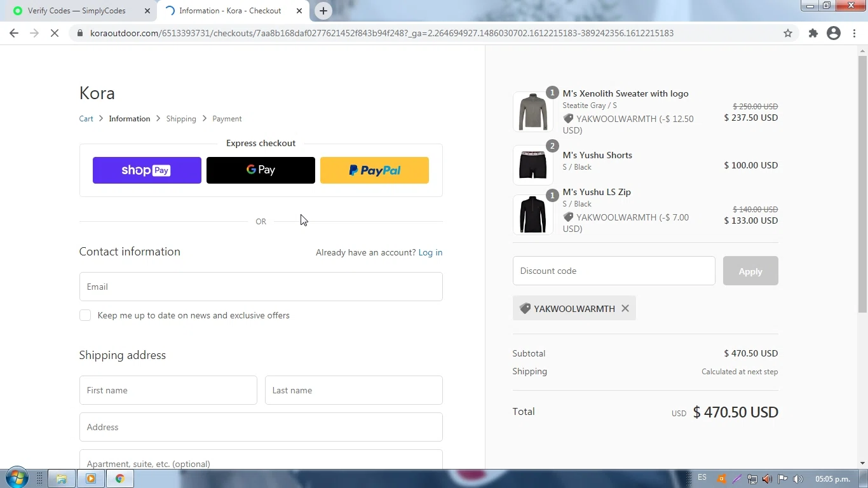
Task: Click the Show desktop strip
Action: (x=863, y=479)
